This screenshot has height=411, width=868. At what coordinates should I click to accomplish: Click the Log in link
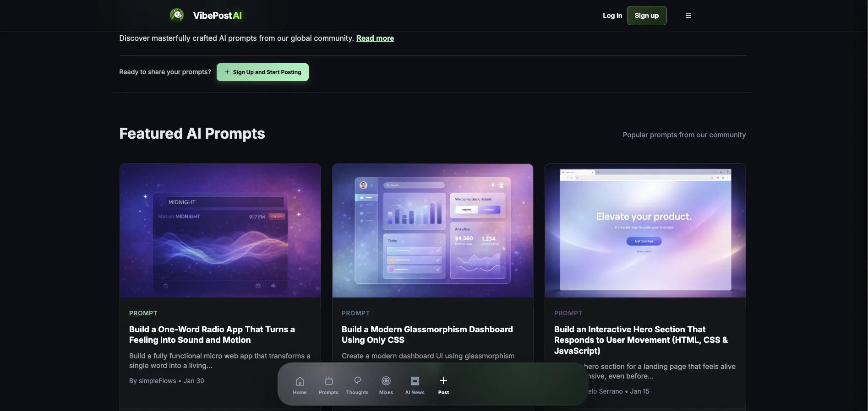(x=612, y=16)
